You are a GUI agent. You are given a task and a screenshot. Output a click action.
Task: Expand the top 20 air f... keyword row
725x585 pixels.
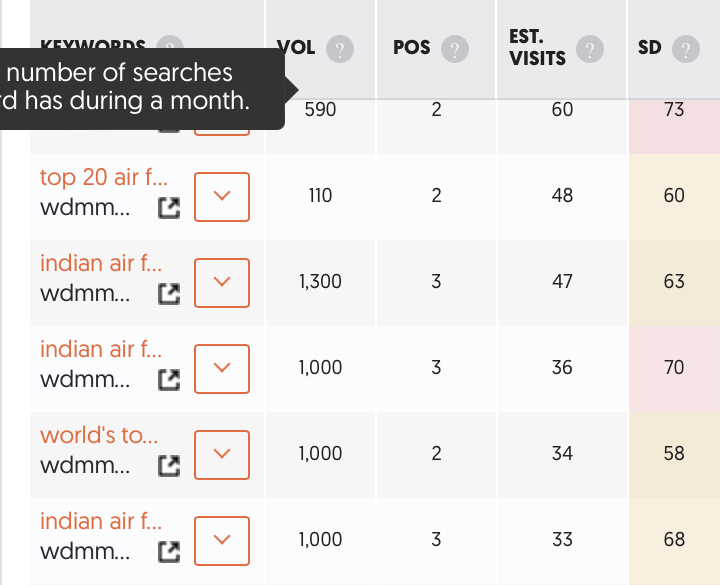pyautogui.click(x=222, y=197)
